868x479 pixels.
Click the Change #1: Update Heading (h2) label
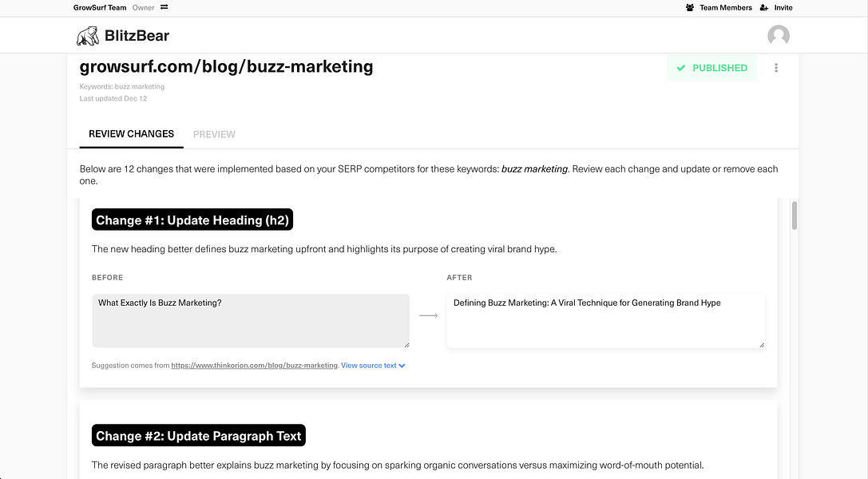[x=192, y=220]
